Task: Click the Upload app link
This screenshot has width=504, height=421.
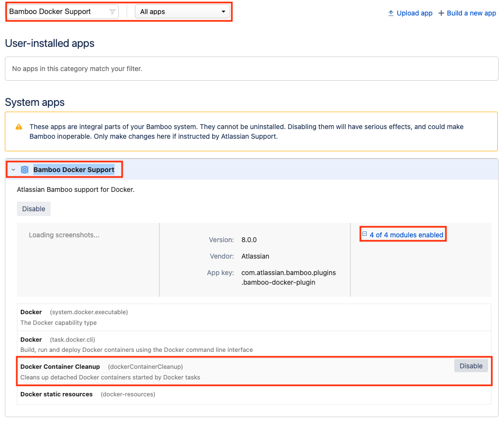Action: pyautogui.click(x=414, y=13)
